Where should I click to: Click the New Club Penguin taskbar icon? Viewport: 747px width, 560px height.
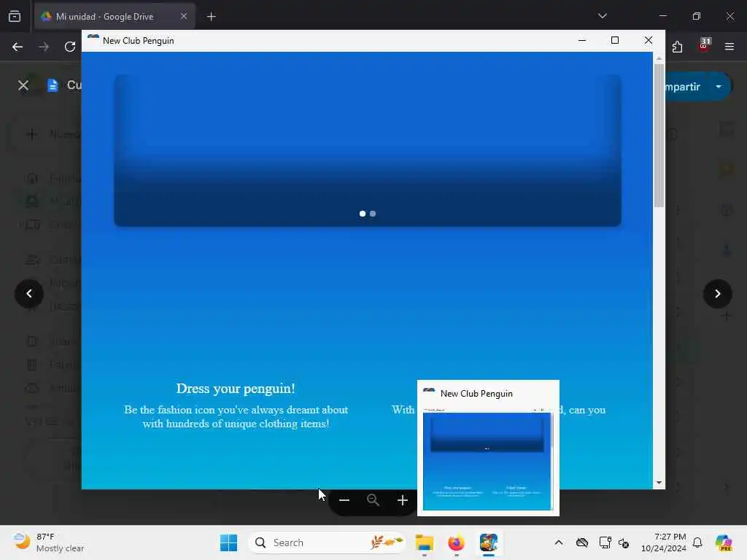[489, 542]
